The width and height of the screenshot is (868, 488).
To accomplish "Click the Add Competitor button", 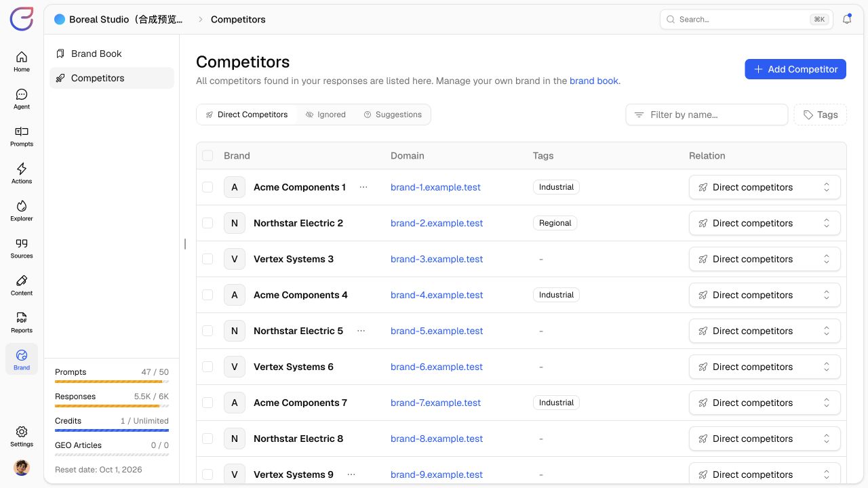I will tap(795, 69).
